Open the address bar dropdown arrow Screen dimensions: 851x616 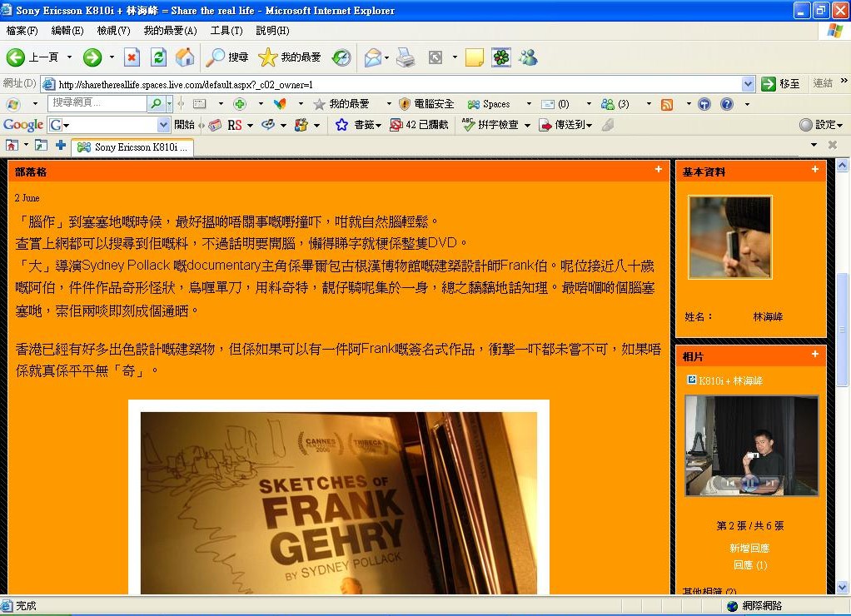point(748,83)
